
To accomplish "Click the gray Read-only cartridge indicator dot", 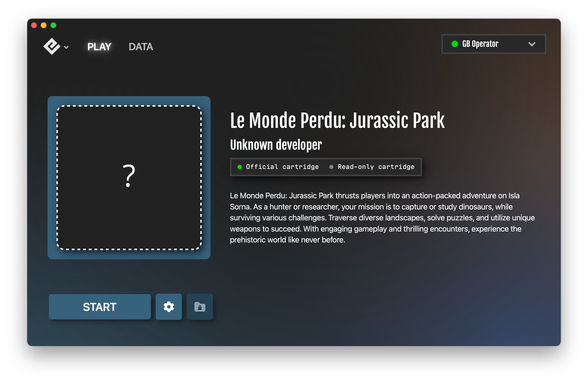I will point(331,167).
